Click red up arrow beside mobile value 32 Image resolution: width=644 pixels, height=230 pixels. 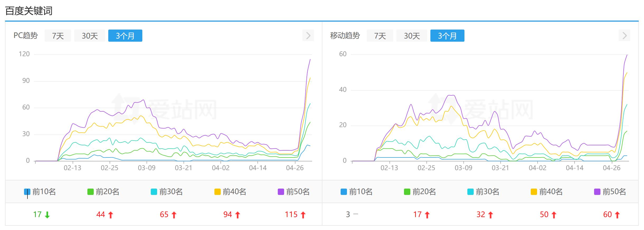(491, 215)
